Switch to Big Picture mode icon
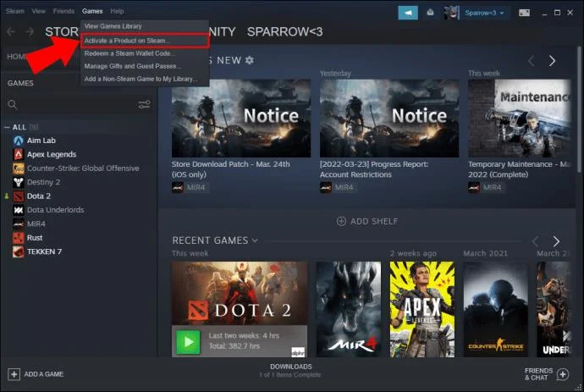Image resolution: width=584 pixels, height=392 pixels. [x=524, y=13]
